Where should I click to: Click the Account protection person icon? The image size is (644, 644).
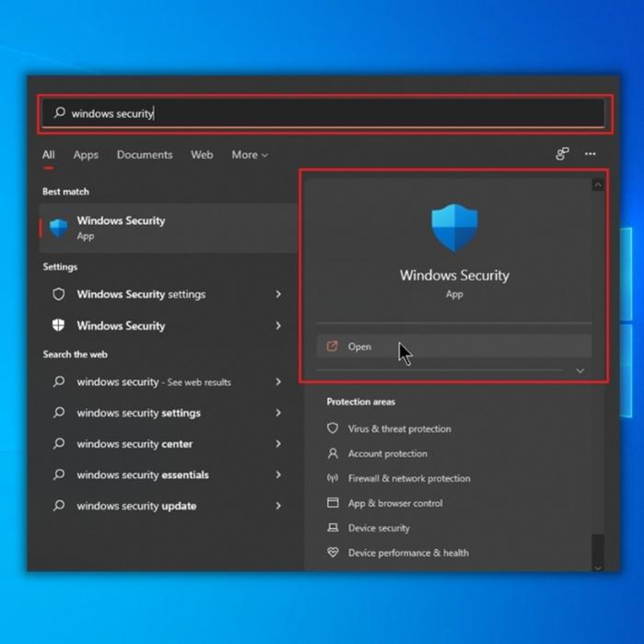click(333, 453)
